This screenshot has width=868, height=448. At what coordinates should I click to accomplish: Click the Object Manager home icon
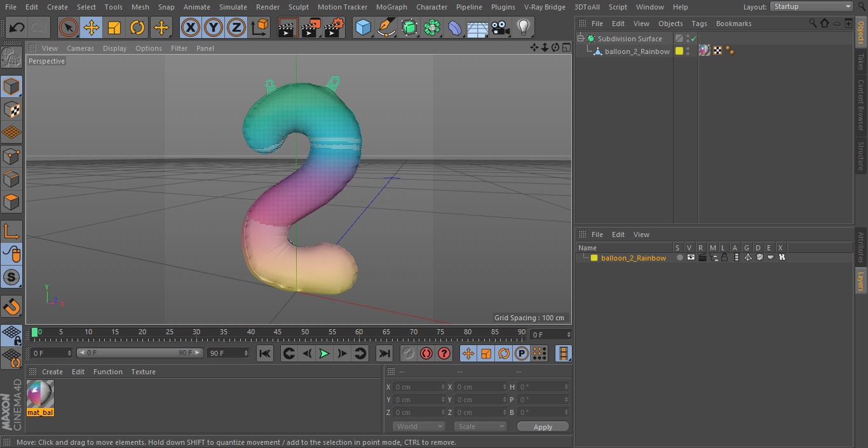tap(825, 24)
